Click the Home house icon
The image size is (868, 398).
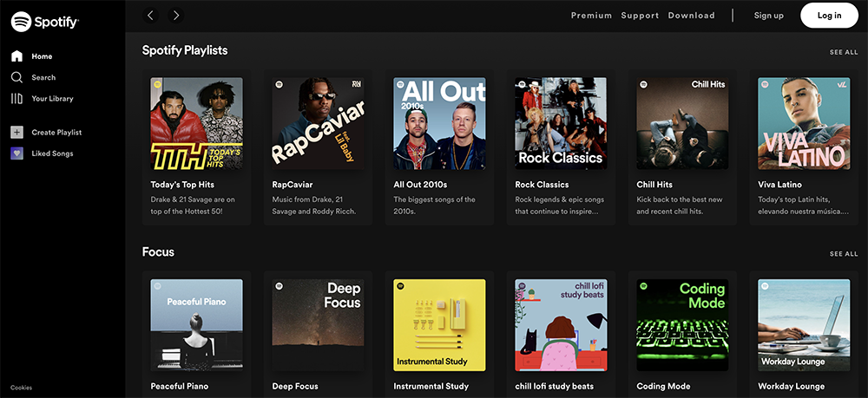[x=17, y=55]
